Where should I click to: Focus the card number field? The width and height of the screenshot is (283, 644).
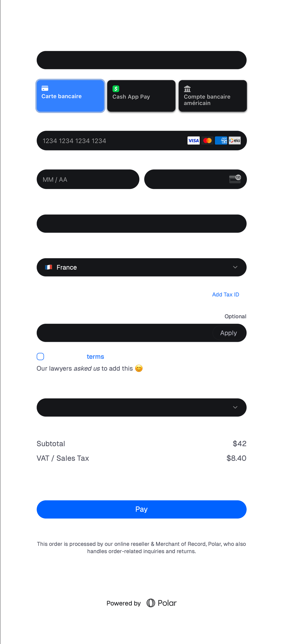(x=141, y=140)
